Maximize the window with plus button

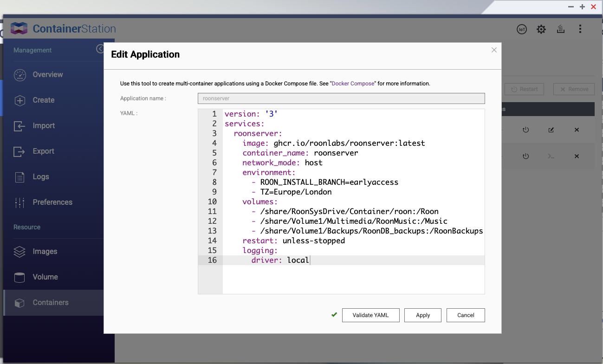click(582, 7)
